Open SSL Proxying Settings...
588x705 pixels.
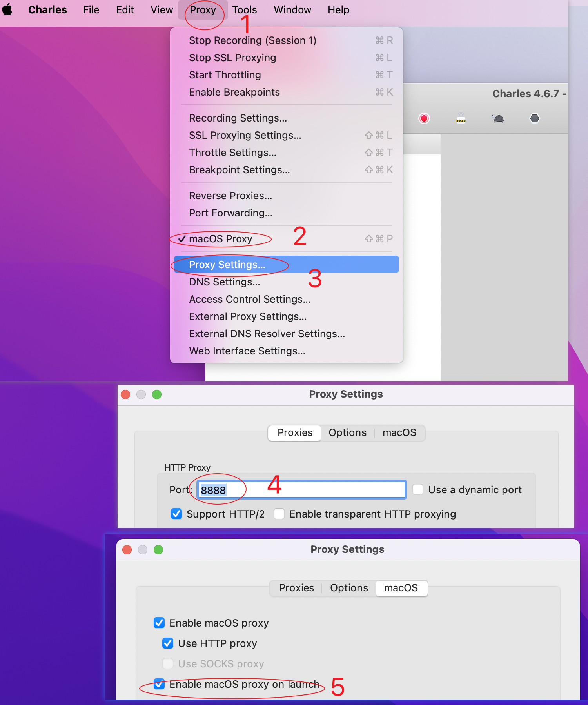[x=287, y=135]
